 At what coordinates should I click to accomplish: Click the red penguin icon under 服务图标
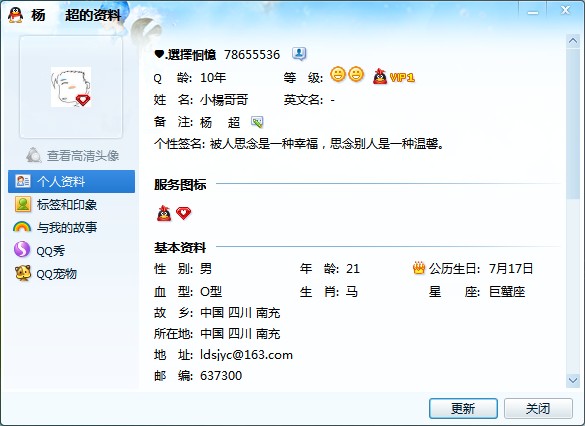click(164, 213)
